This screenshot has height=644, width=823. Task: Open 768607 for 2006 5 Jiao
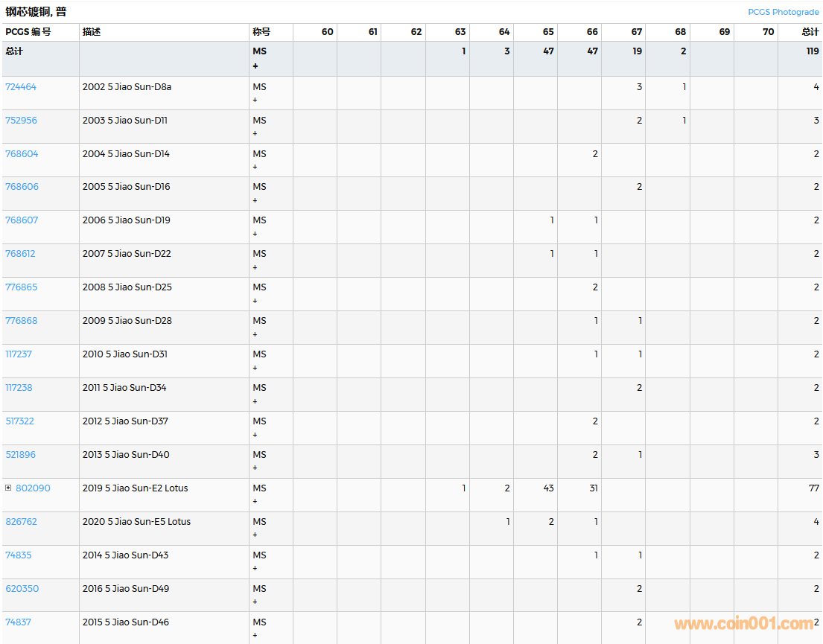point(22,220)
